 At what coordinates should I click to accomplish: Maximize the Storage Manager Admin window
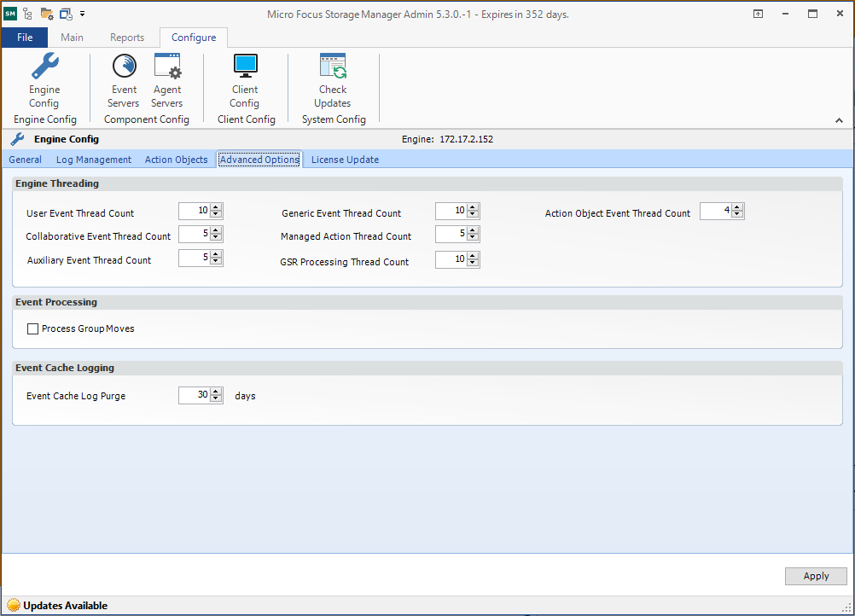[812, 15]
